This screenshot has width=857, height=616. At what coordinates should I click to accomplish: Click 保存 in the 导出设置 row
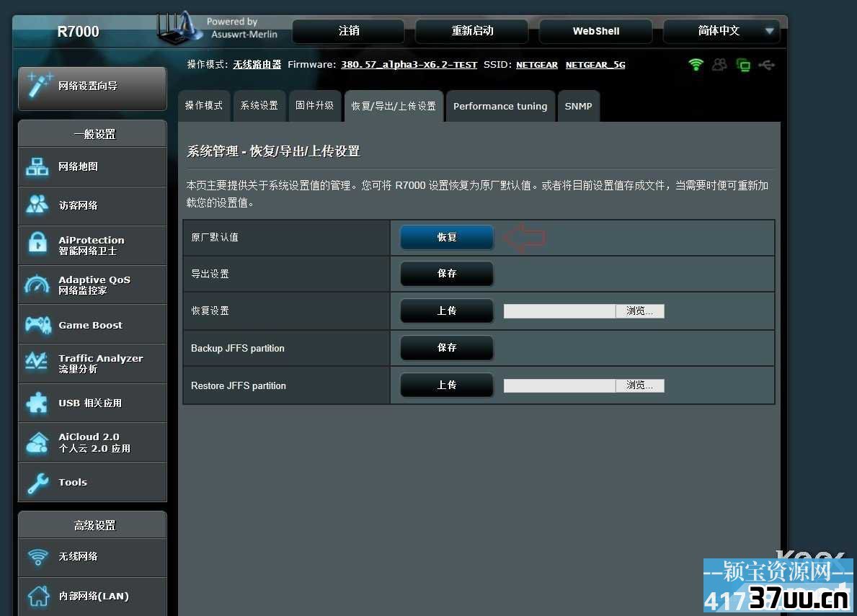(447, 274)
